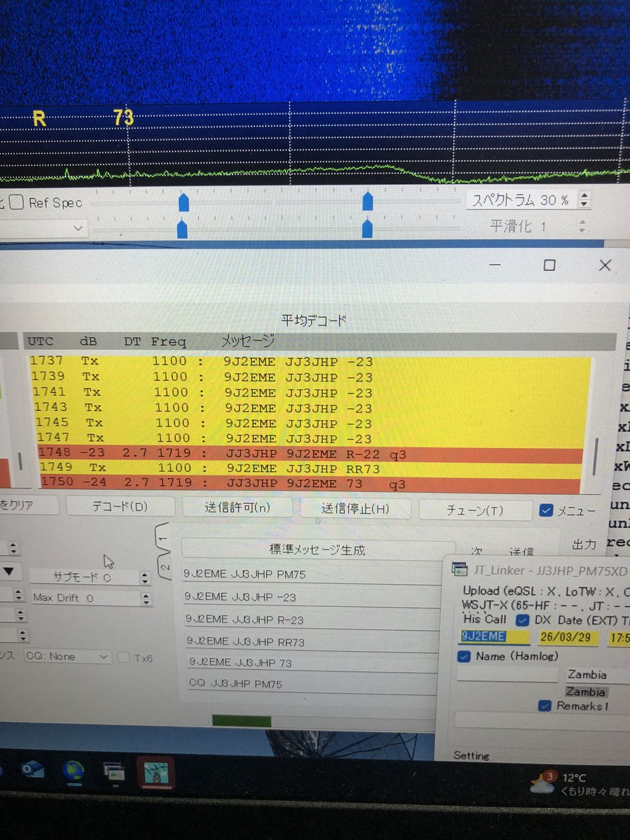This screenshot has width=630, height=840.
Task: Click the right slider left of スペクトラム
Action: click(367, 203)
